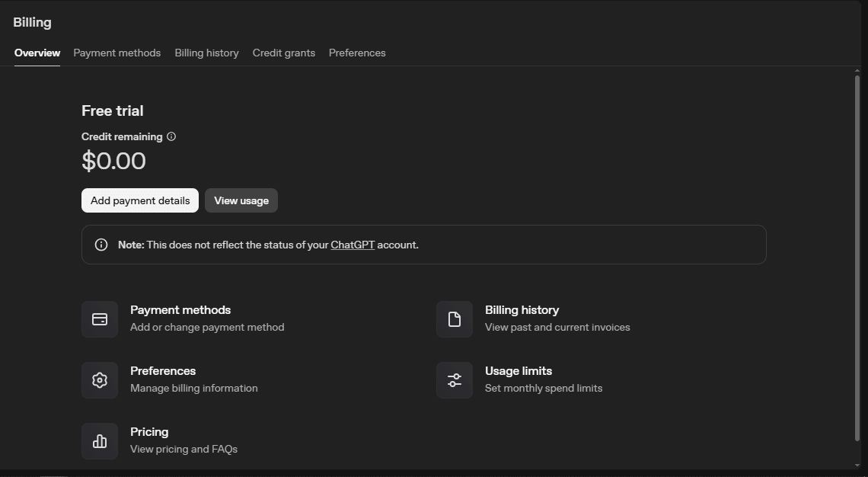
Task: Switch to the Billing history tab
Action: (206, 53)
